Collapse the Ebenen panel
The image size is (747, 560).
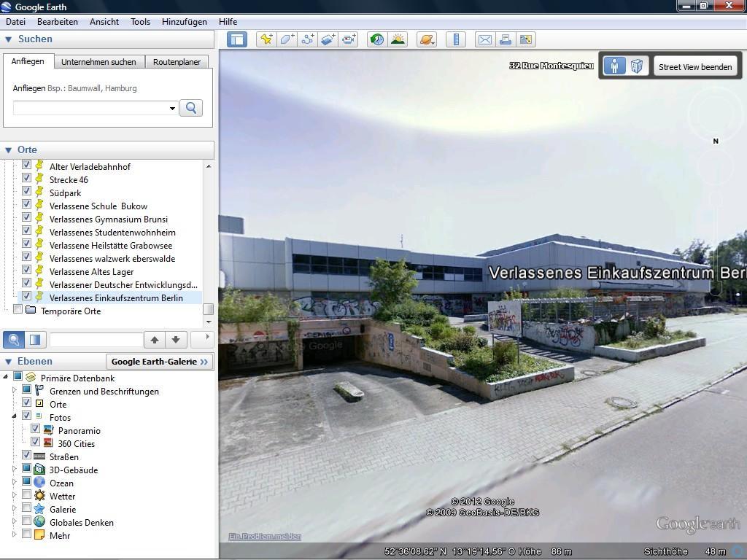pos(8,362)
